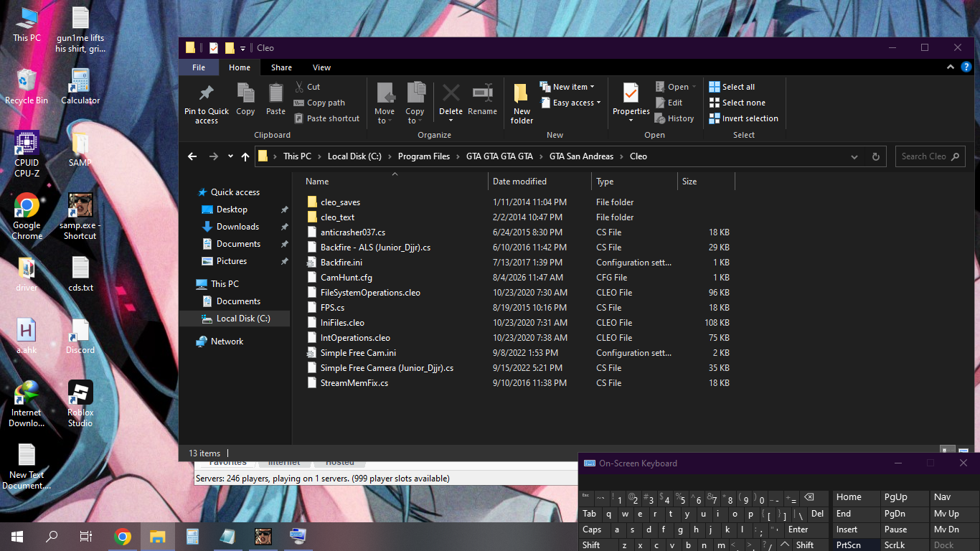Select This PC in navigation pane

click(225, 284)
